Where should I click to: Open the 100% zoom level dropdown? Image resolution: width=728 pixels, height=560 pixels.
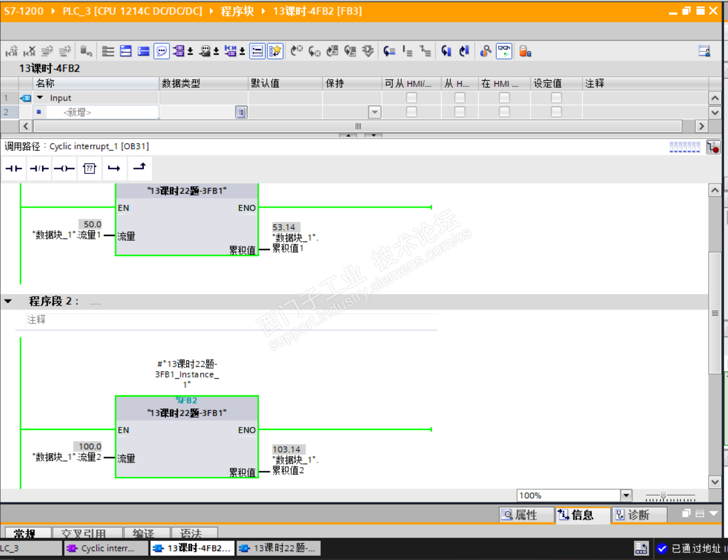[x=626, y=495]
